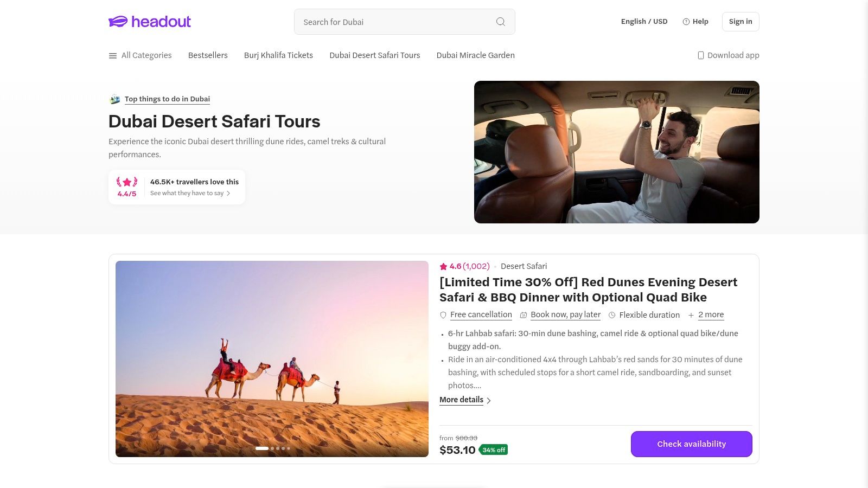This screenshot has height=488, width=868.
Task: Open the English / USD language selector
Action: click(x=644, y=22)
